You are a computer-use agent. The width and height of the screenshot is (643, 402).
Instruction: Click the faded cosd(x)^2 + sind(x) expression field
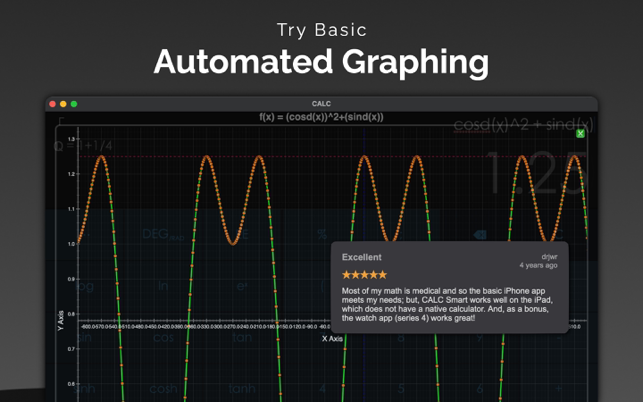click(x=523, y=124)
